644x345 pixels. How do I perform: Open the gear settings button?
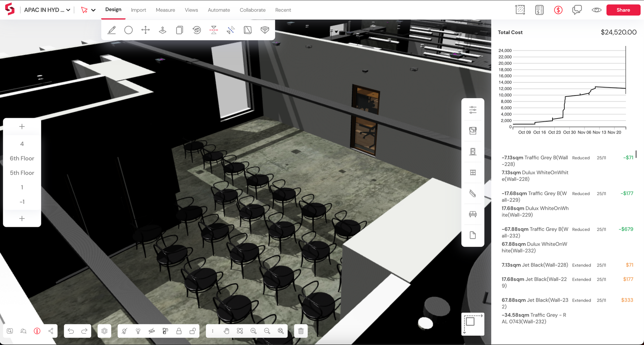click(x=104, y=331)
